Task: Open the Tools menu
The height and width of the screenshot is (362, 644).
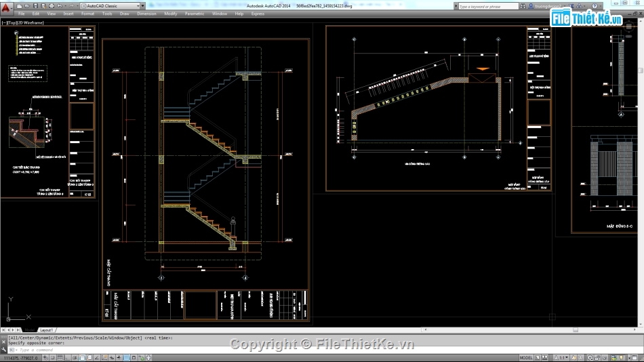Action: [107, 14]
